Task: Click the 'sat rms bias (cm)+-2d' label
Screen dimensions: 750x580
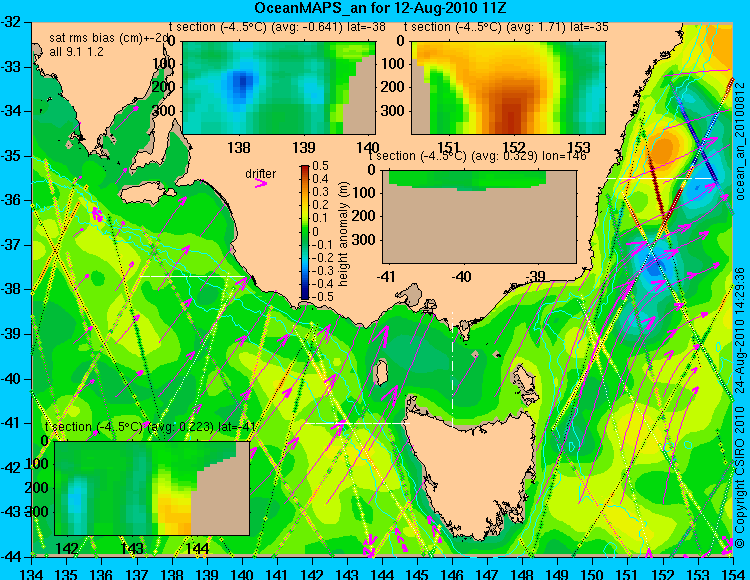Action: (x=109, y=38)
